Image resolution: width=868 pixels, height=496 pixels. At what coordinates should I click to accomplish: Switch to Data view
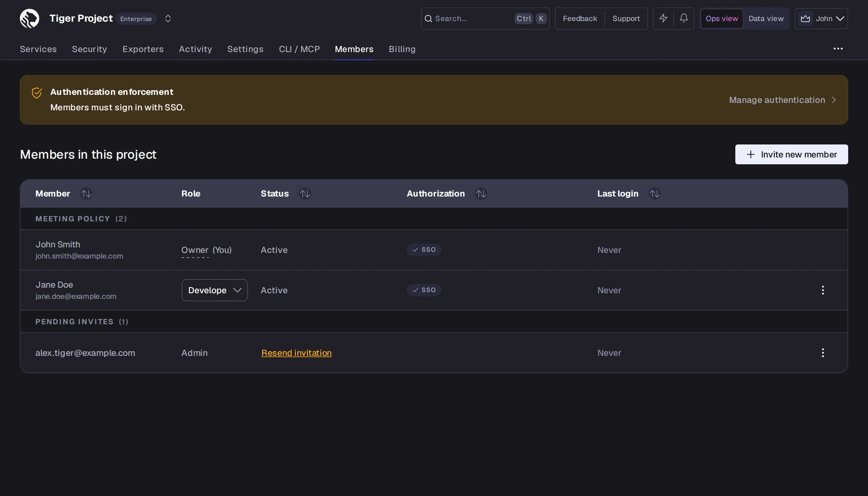point(766,18)
